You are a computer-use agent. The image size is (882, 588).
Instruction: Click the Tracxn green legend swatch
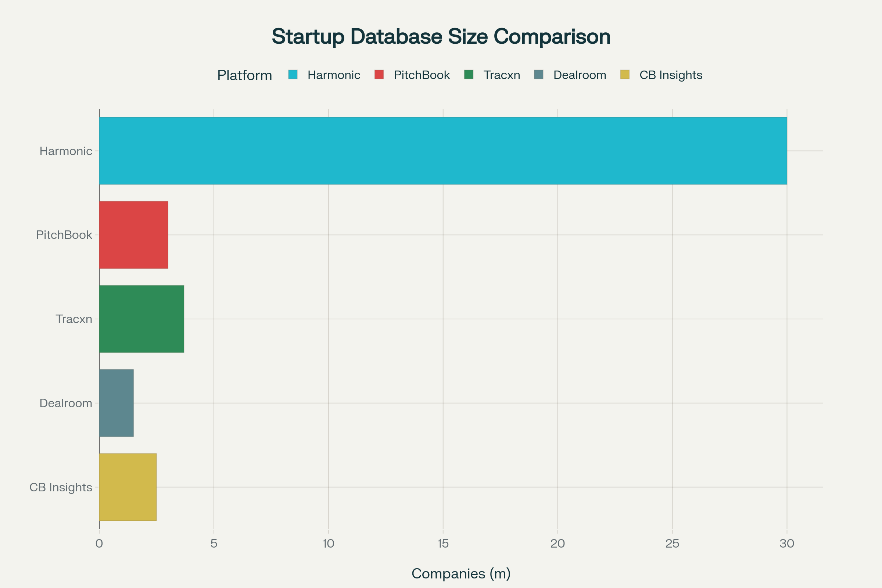pos(469,75)
